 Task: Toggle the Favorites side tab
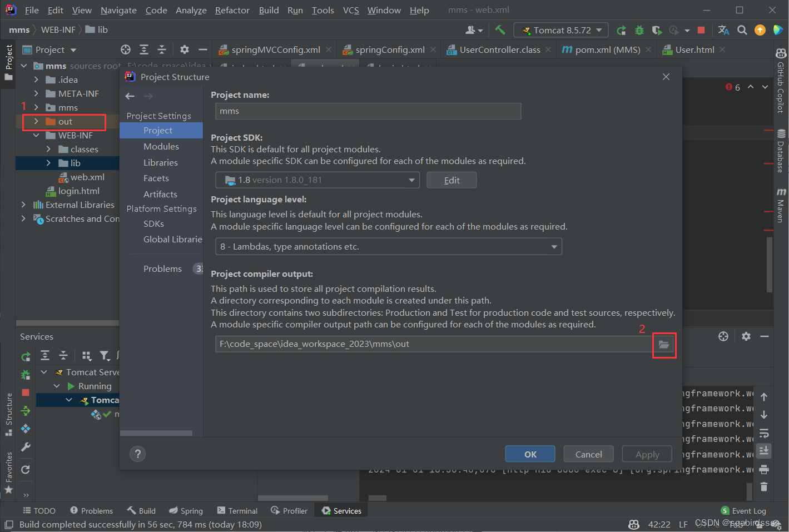[8, 473]
